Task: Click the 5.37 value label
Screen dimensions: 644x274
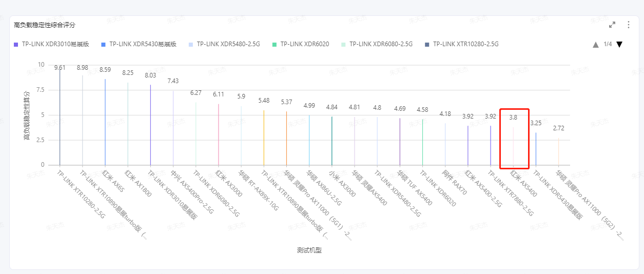Action: pyautogui.click(x=286, y=102)
